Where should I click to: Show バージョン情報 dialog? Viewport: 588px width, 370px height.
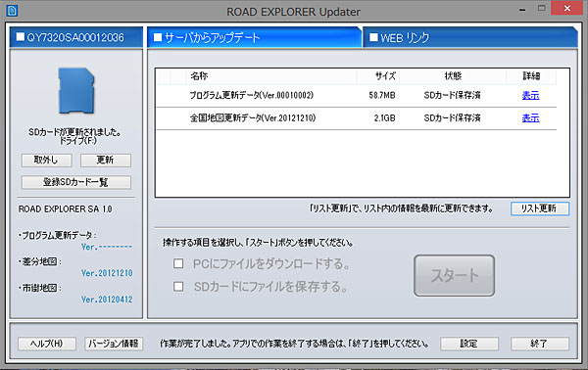click(114, 344)
